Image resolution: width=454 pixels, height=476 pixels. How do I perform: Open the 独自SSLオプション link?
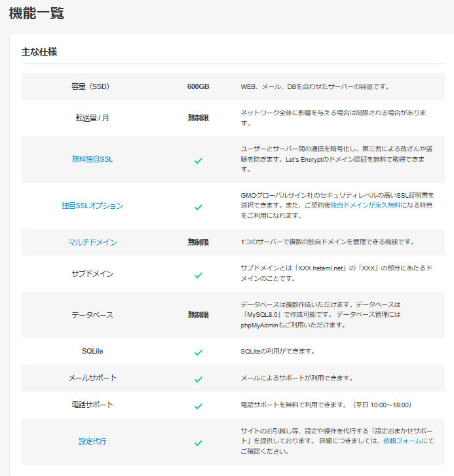pos(92,206)
